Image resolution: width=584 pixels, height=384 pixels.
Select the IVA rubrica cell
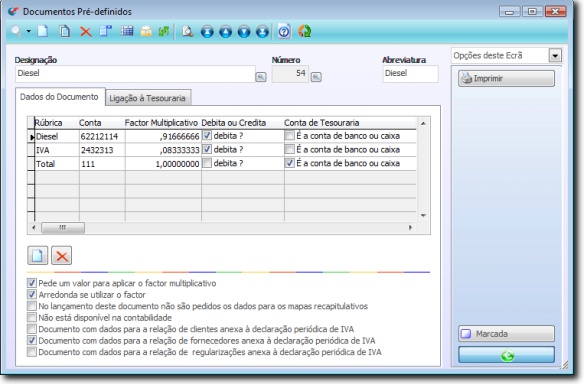[57, 150]
